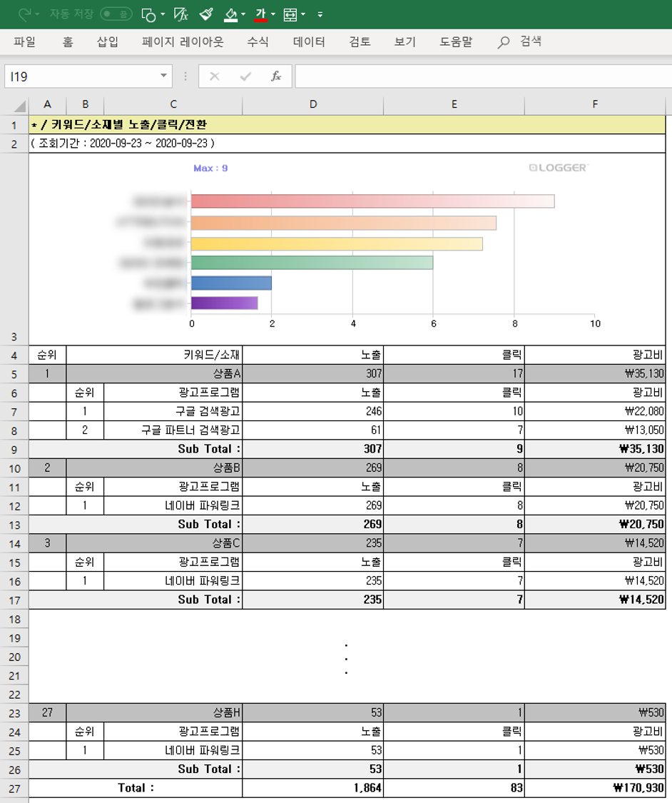Expand the Customize Quick Access Toolbar chevron
The width and height of the screenshot is (672, 803).
coord(319,13)
